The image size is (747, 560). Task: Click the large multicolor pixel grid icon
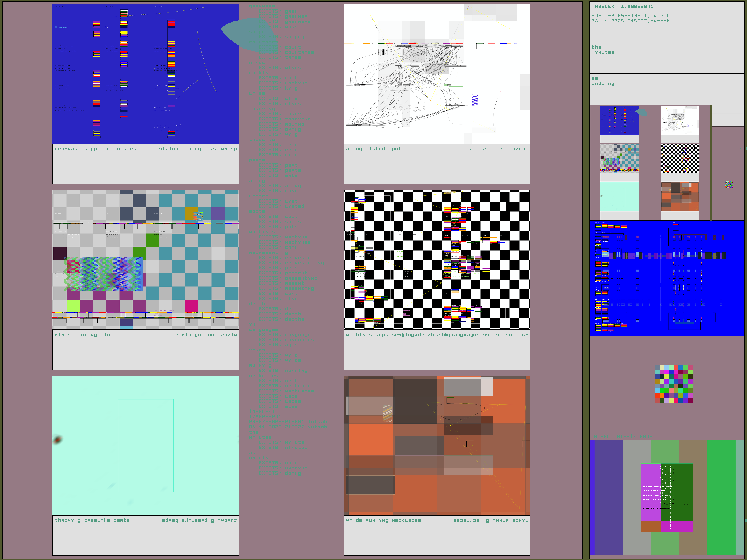(674, 384)
